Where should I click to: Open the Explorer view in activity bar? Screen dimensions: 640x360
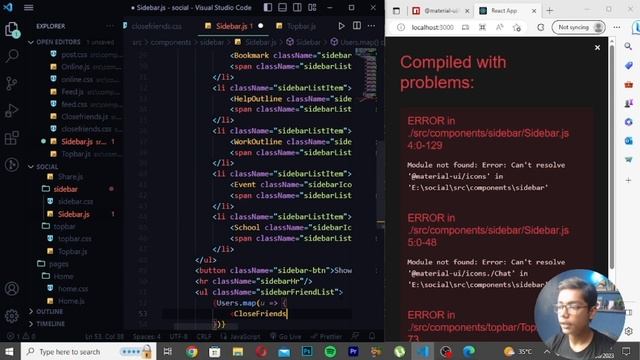coord(11,29)
